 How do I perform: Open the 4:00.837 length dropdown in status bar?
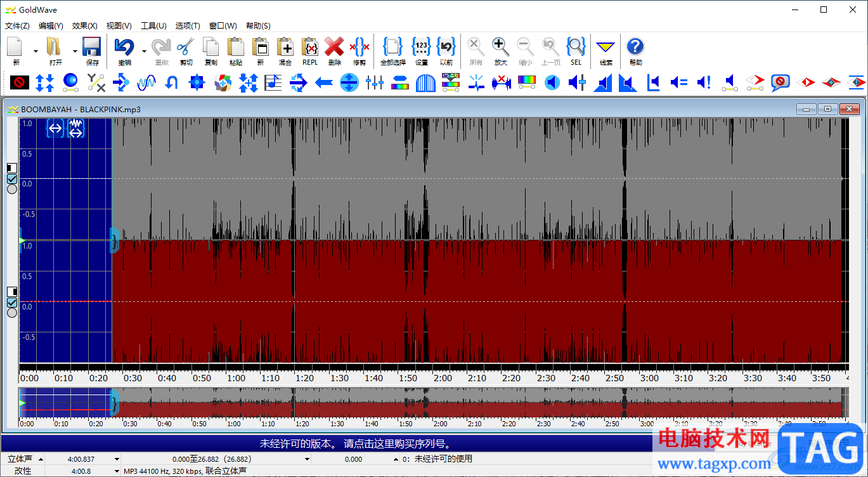(117, 459)
